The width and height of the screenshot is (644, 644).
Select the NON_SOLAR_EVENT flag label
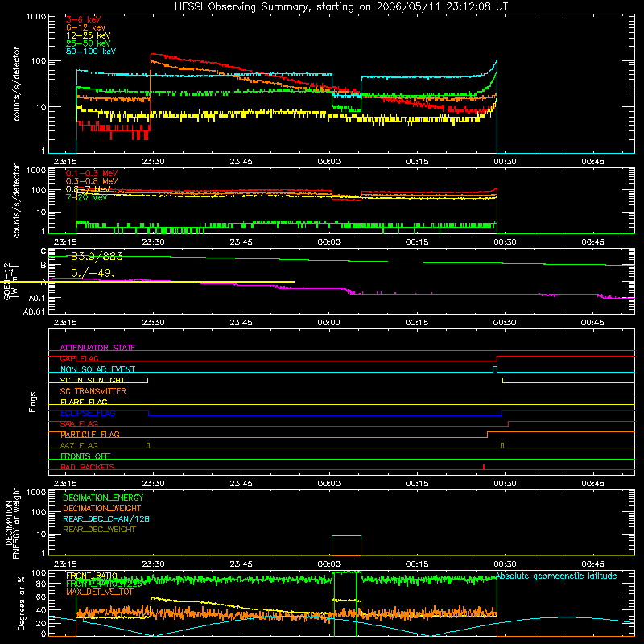(x=97, y=369)
